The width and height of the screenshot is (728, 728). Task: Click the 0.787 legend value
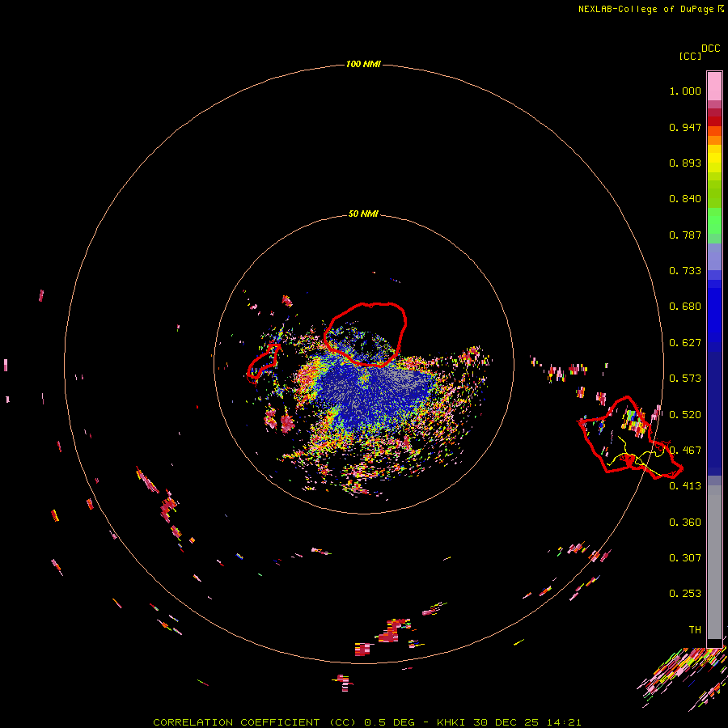pos(685,235)
